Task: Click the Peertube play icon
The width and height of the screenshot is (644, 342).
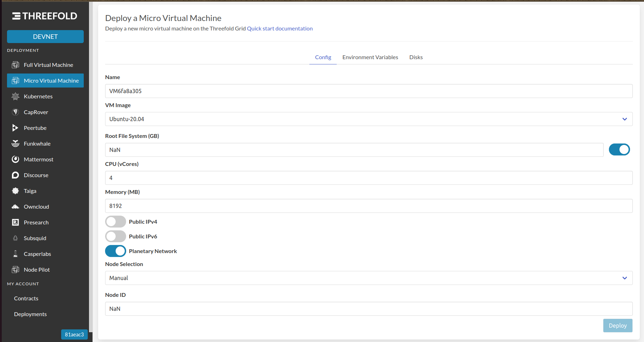Action: click(x=15, y=128)
